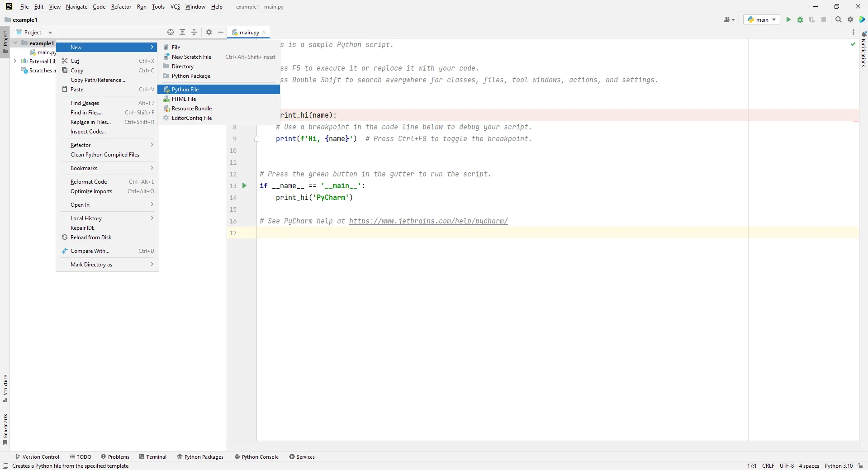Expand all in Project panel
Screen dimensions: 868x470
(x=182, y=32)
